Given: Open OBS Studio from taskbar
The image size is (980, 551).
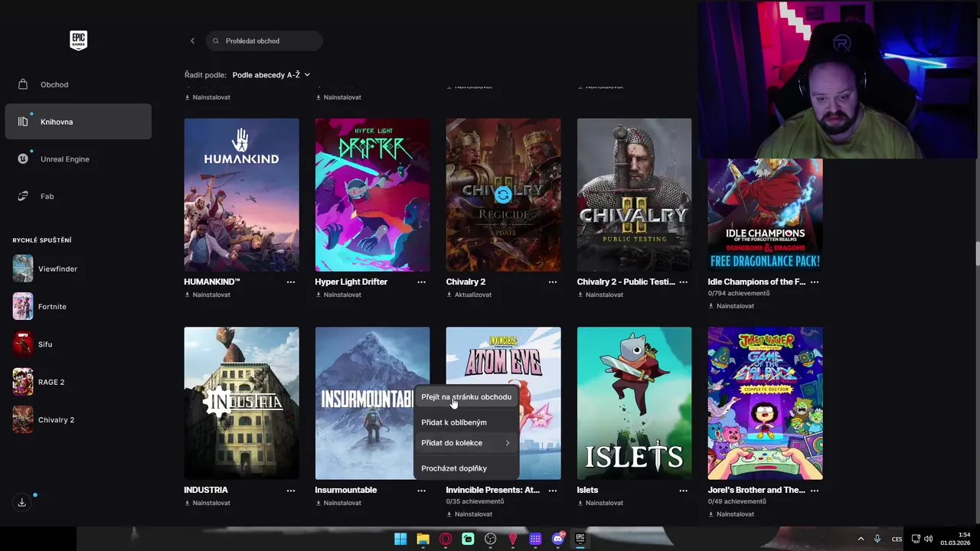Looking at the screenshot, I should tap(491, 539).
